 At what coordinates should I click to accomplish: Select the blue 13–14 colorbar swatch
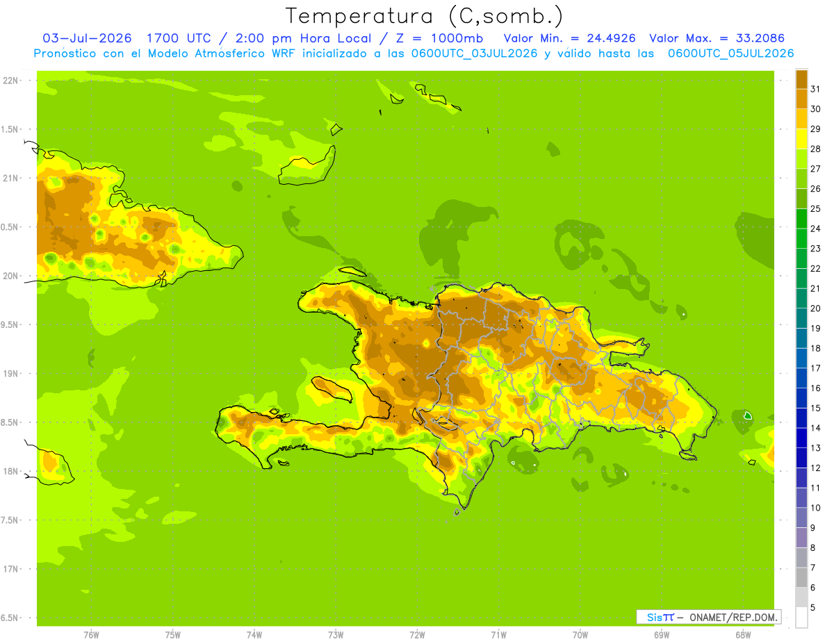(x=801, y=438)
